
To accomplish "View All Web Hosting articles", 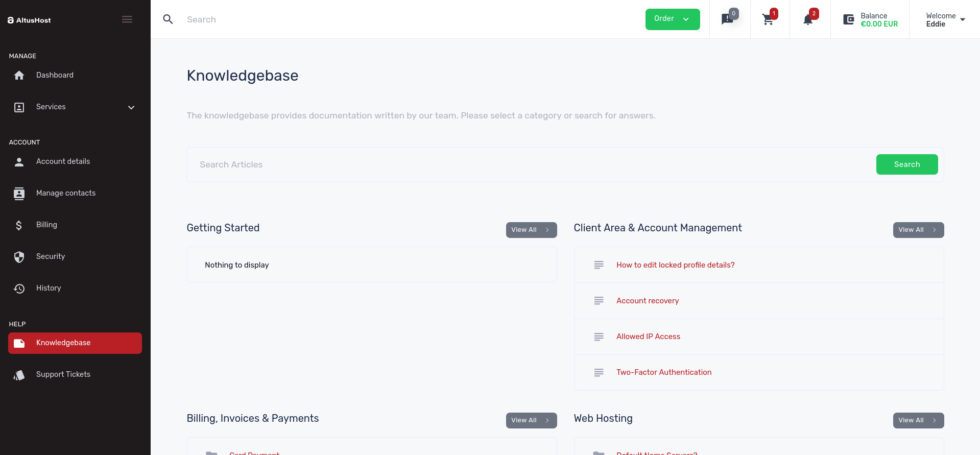I will (x=918, y=420).
